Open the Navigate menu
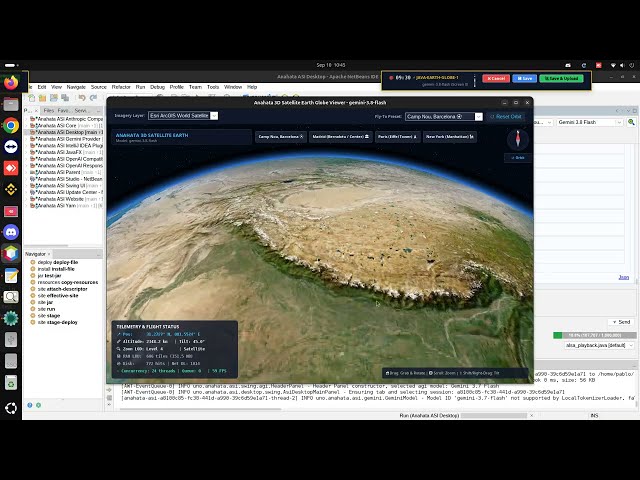640x480 pixels. (76, 87)
